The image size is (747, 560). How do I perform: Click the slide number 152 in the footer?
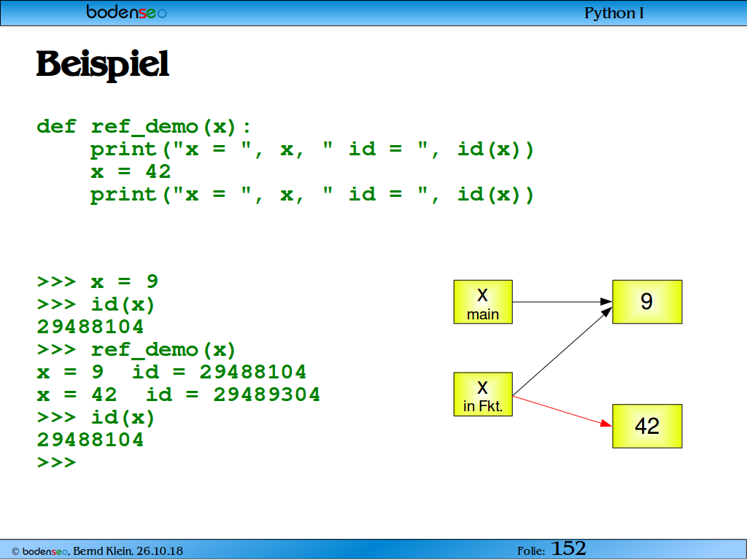tap(568, 548)
